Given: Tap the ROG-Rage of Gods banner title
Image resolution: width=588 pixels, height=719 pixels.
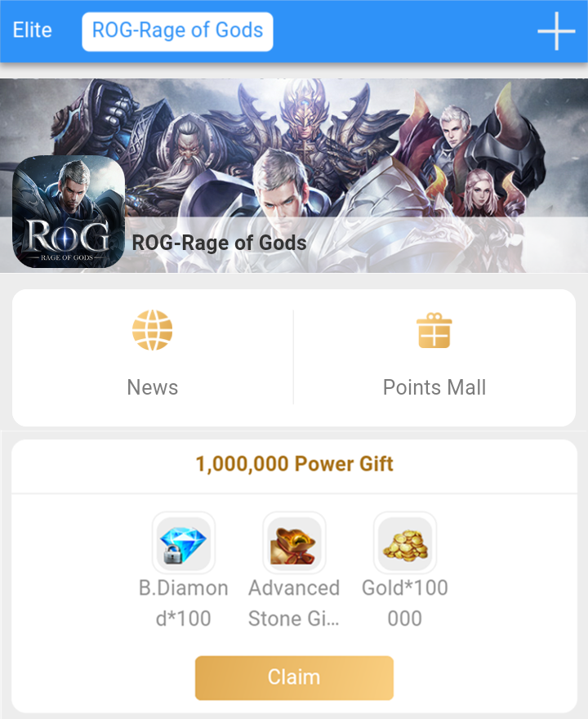Looking at the screenshot, I should [x=219, y=243].
